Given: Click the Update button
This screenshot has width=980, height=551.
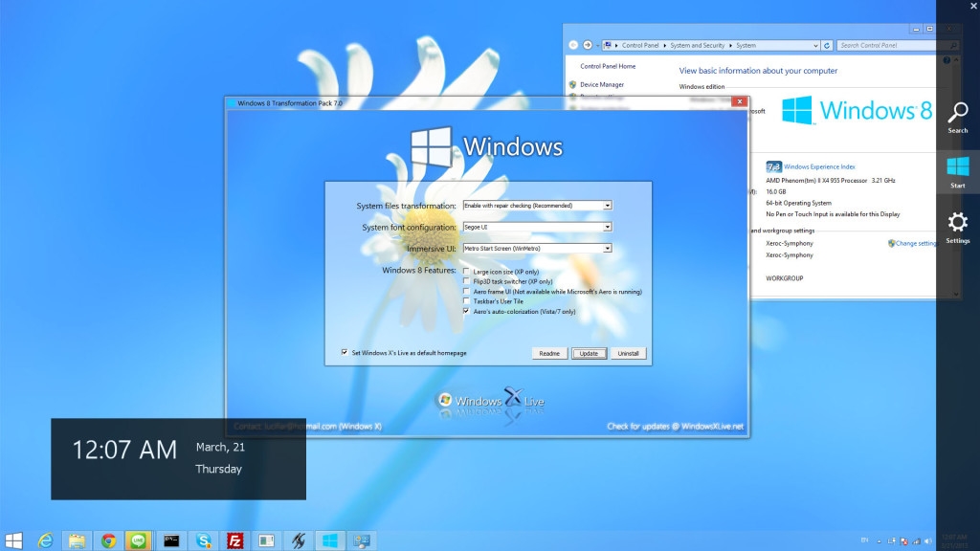Looking at the screenshot, I should click(589, 354).
